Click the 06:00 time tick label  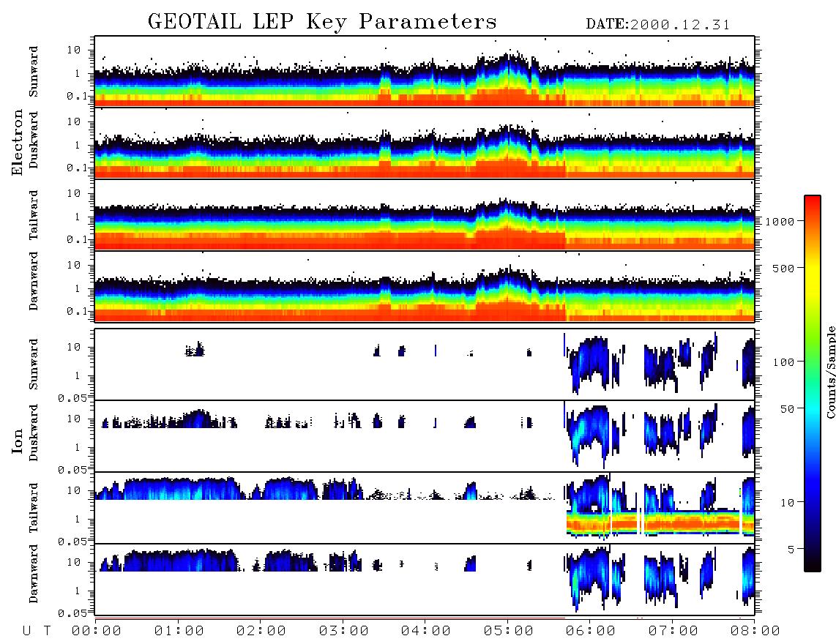(x=591, y=632)
